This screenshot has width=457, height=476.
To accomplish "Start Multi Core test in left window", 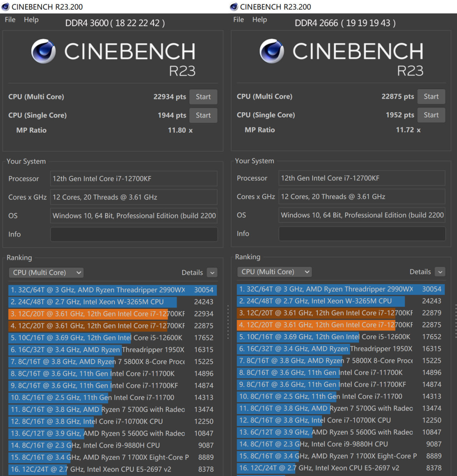I will 203,97.
